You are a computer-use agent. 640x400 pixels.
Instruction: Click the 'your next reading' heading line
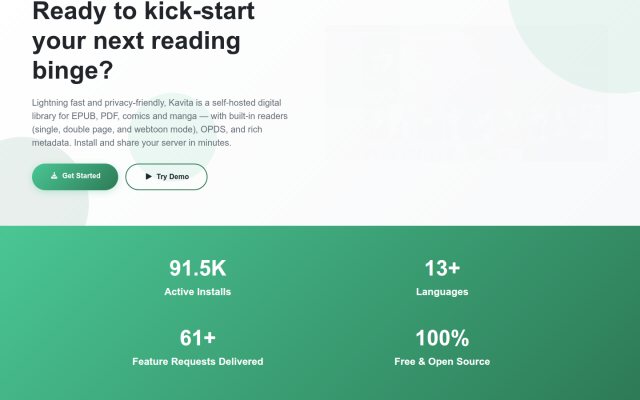pyautogui.click(x=136, y=42)
